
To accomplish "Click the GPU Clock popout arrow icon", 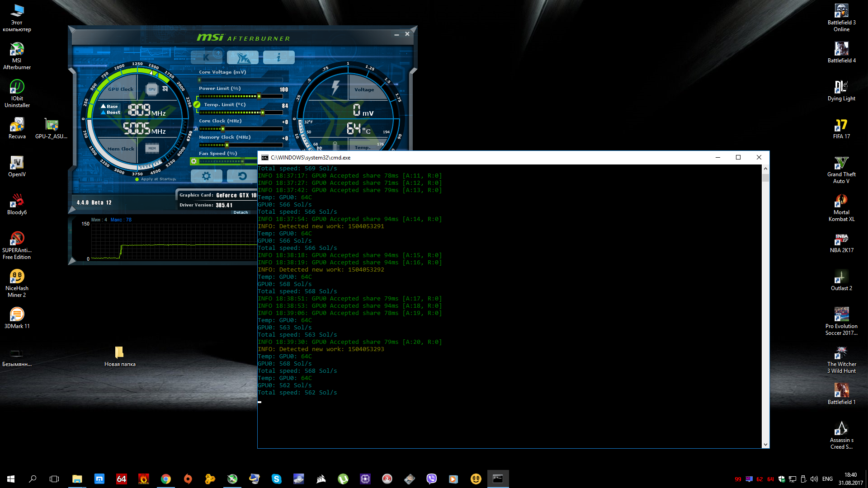I will (x=165, y=89).
